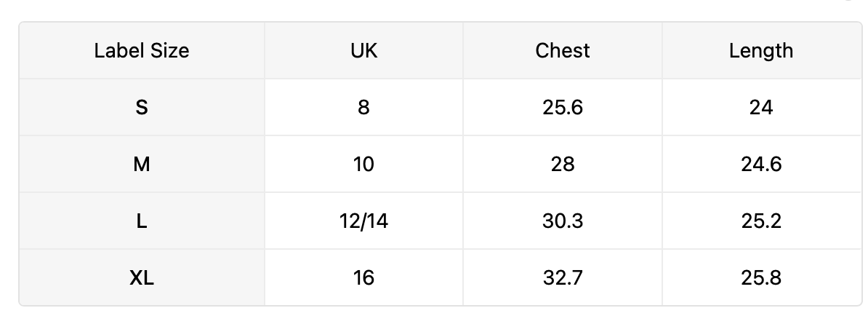868x316 pixels.
Task: Click length value 25.2
Action: pos(761,221)
